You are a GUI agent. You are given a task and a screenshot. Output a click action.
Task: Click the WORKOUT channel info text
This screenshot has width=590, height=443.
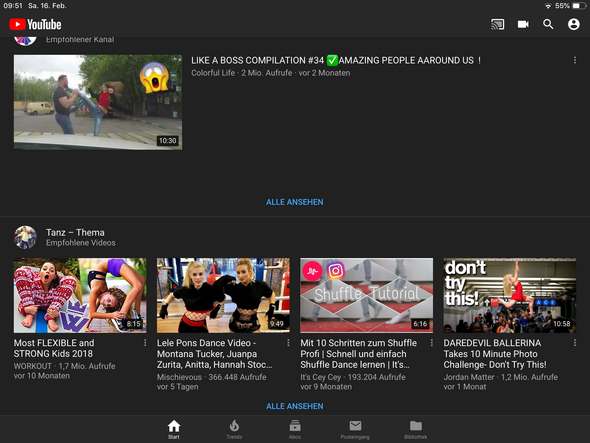tap(65, 371)
